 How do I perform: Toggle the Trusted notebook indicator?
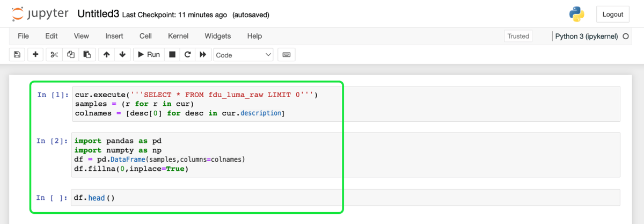518,36
